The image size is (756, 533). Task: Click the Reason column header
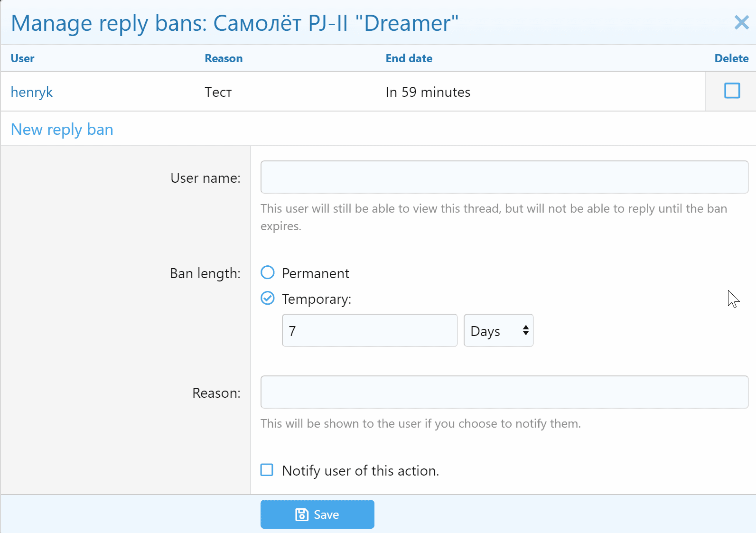pos(224,58)
